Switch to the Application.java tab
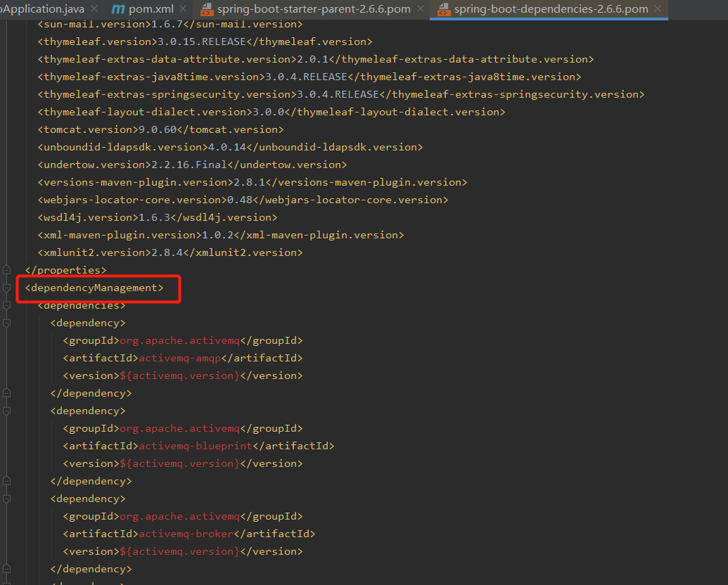The height and width of the screenshot is (585, 728). pos(43,9)
